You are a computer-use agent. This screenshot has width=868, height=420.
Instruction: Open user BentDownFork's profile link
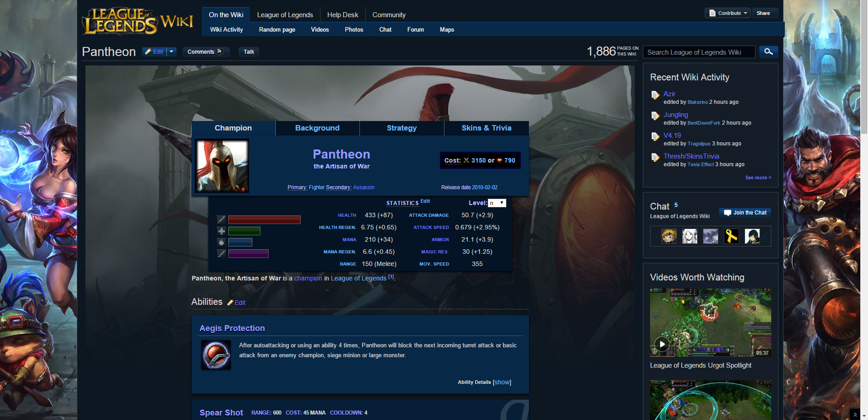tap(704, 123)
